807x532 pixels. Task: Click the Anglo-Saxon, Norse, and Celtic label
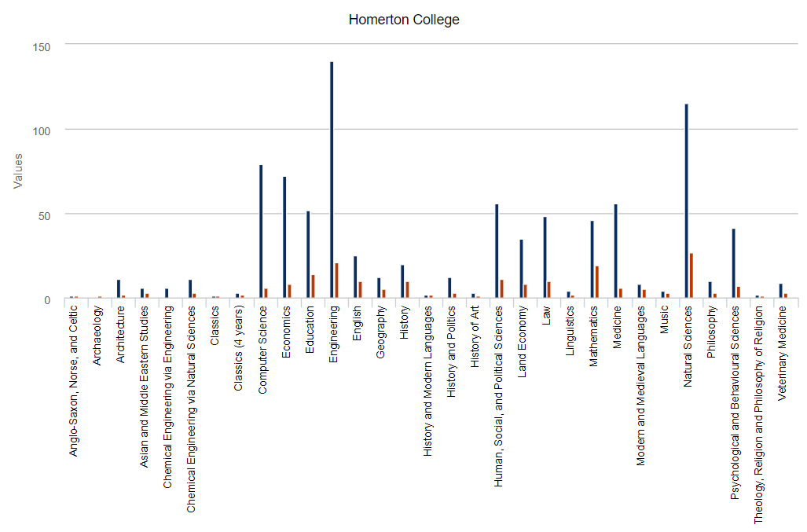click(x=74, y=381)
